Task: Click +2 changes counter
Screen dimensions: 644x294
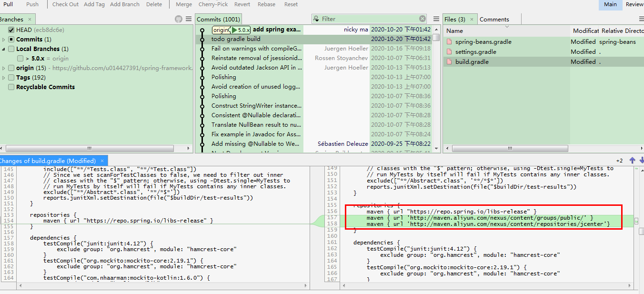Action: point(619,161)
